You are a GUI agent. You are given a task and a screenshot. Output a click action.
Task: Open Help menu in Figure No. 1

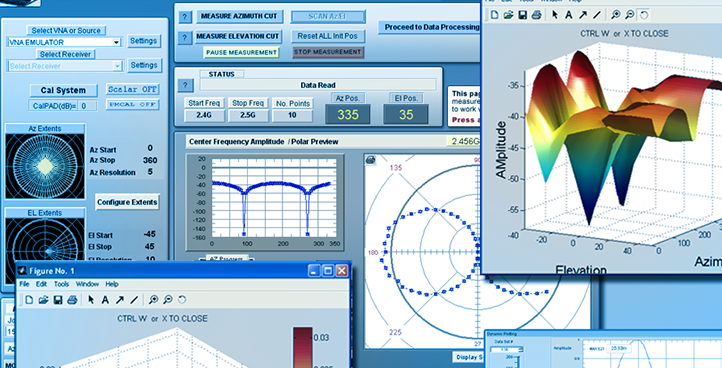point(112,284)
